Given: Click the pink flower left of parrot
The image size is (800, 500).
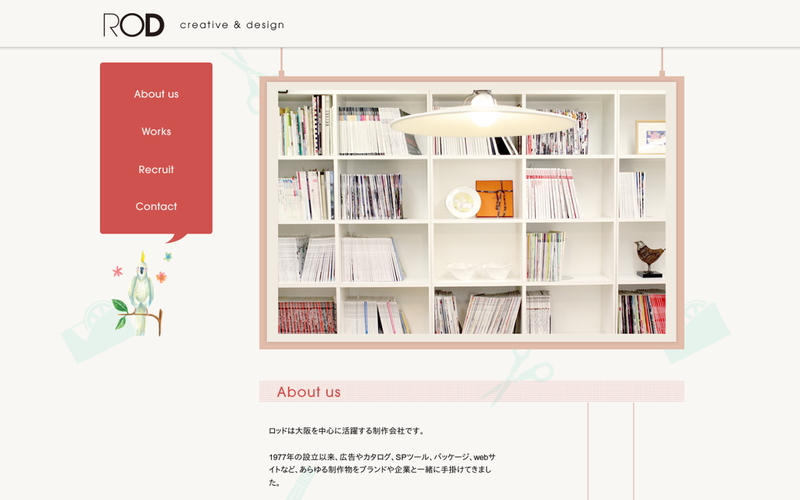Looking at the screenshot, I should coord(117,271).
